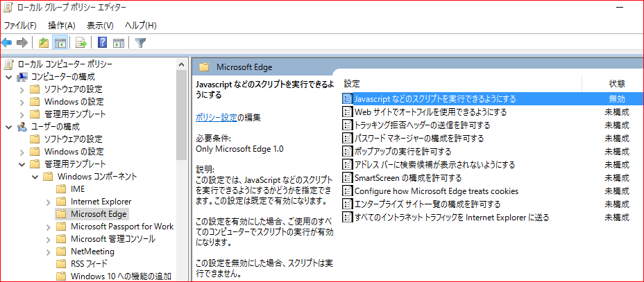The height and width of the screenshot is (282, 644).
Task: Click the ポリシー設定 link
Action: (x=217, y=117)
